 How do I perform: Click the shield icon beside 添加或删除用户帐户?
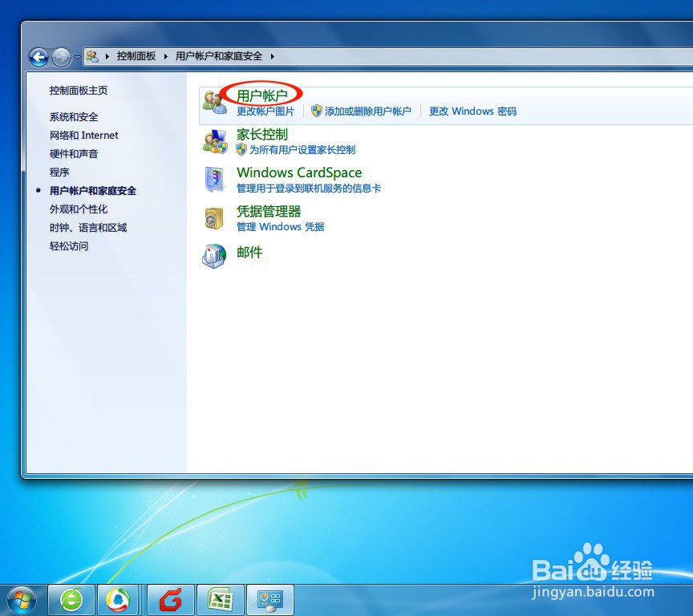pyautogui.click(x=317, y=111)
